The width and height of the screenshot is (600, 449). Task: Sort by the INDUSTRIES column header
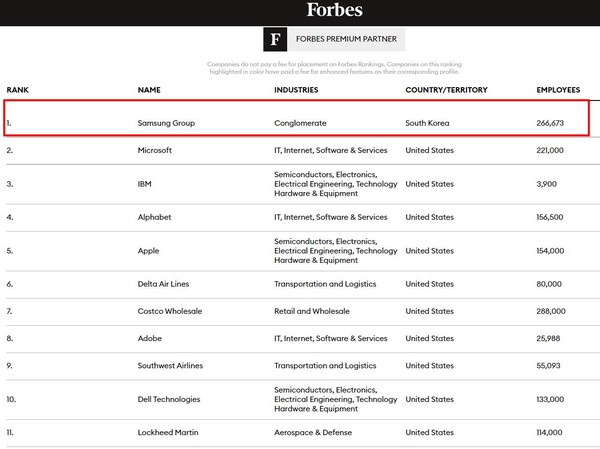[296, 90]
